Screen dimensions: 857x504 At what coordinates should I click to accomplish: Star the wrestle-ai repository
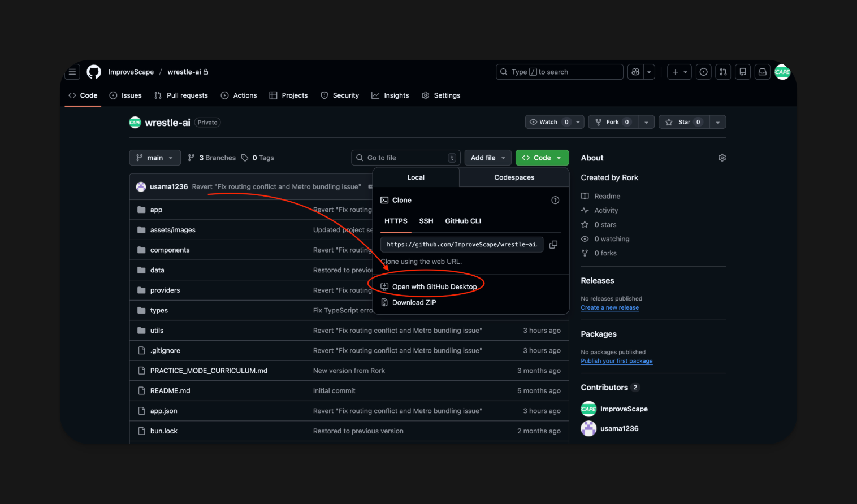coord(684,122)
